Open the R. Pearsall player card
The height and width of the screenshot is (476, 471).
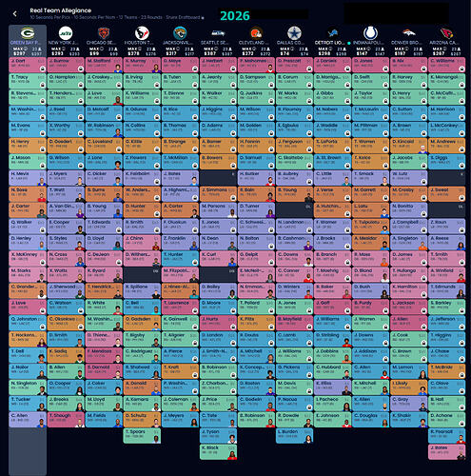click(446, 436)
